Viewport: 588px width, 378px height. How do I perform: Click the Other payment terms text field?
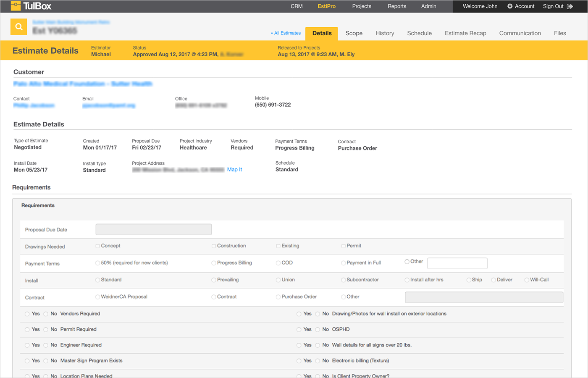coord(457,263)
